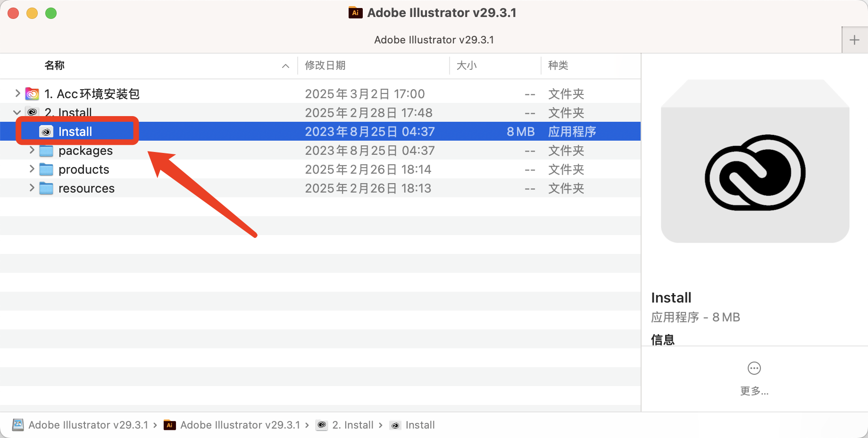This screenshot has height=438, width=868.
Task: Click date 2025年2月26日 18:13
Action: tap(368, 188)
